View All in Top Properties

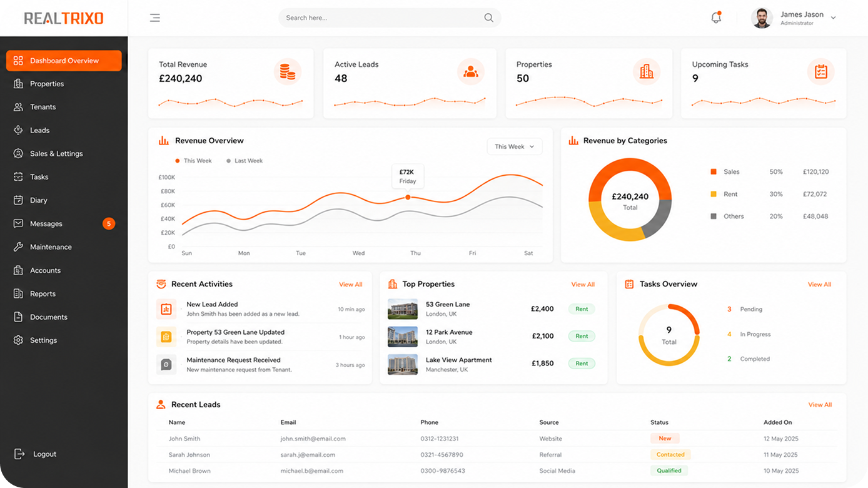[x=583, y=285]
